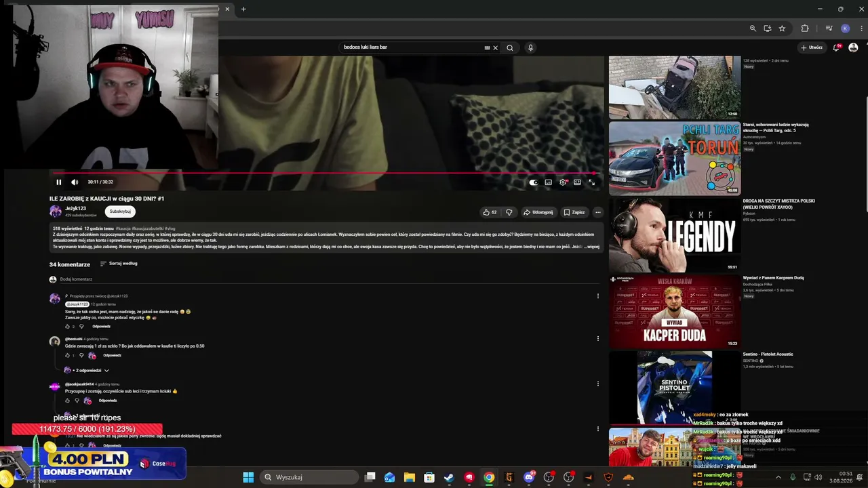Turn on subtitles in the player
Screen dimensions: 868x488
coord(549,182)
